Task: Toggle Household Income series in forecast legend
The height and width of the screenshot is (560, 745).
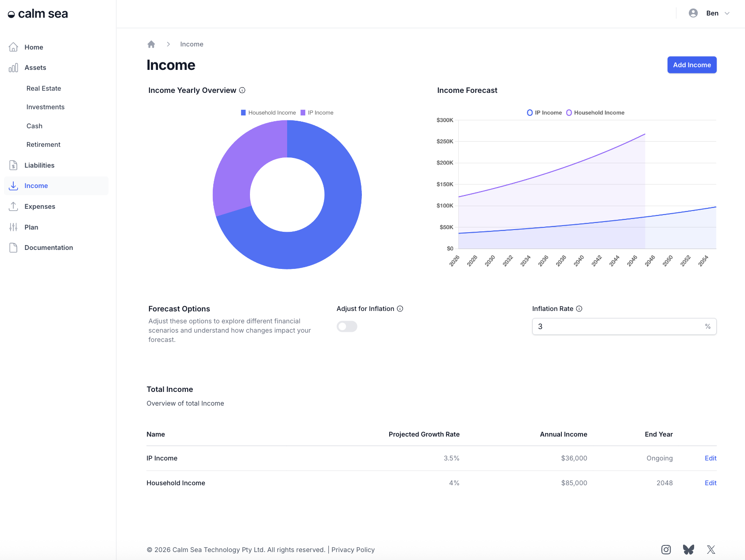Action: click(x=595, y=113)
